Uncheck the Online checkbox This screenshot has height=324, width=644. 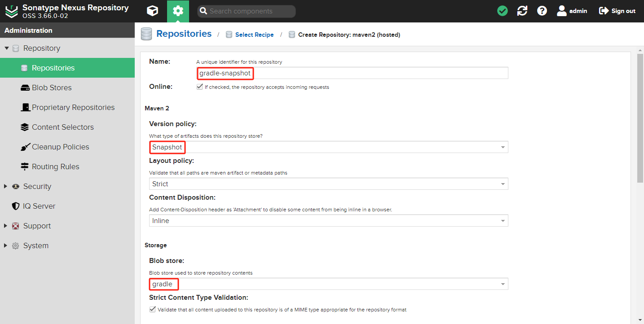pos(199,87)
